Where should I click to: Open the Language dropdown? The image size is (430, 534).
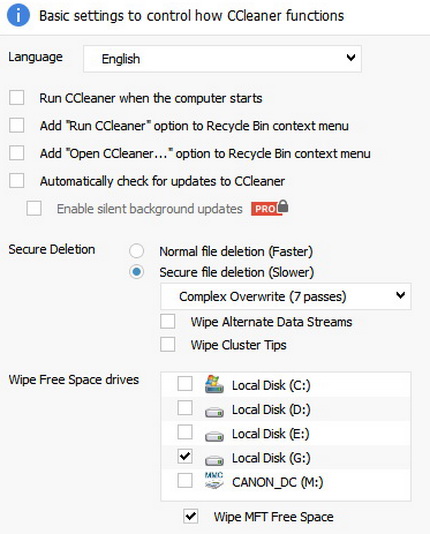pos(222,59)
